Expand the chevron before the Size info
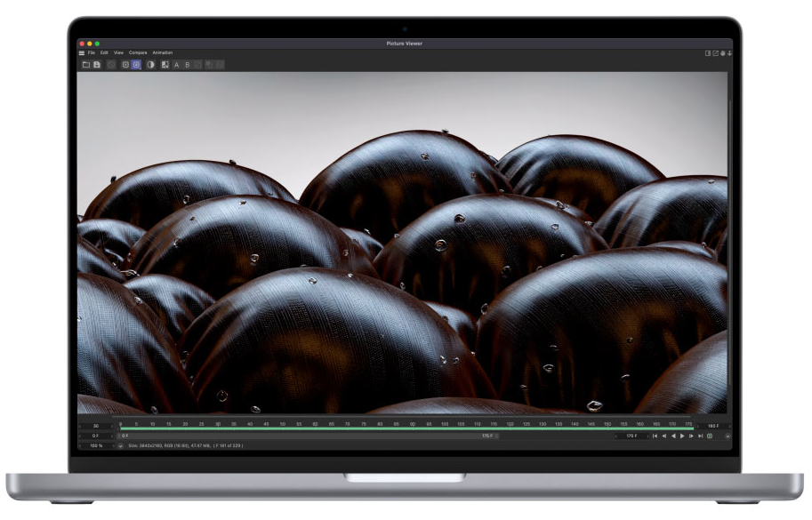Image resolution: width=812 pixels, height=520 pixels. tap(120, 445)
